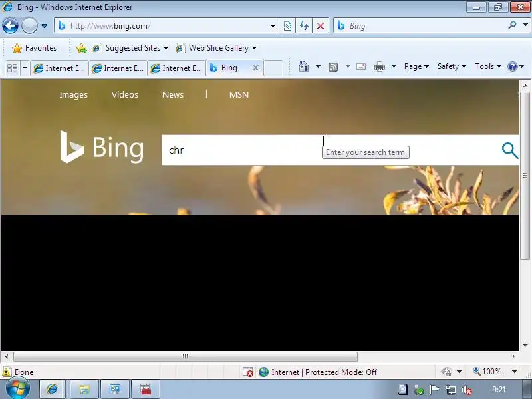Click the red Stop loading icon
This screenshot has height=399, width=532.
(321, 26)
